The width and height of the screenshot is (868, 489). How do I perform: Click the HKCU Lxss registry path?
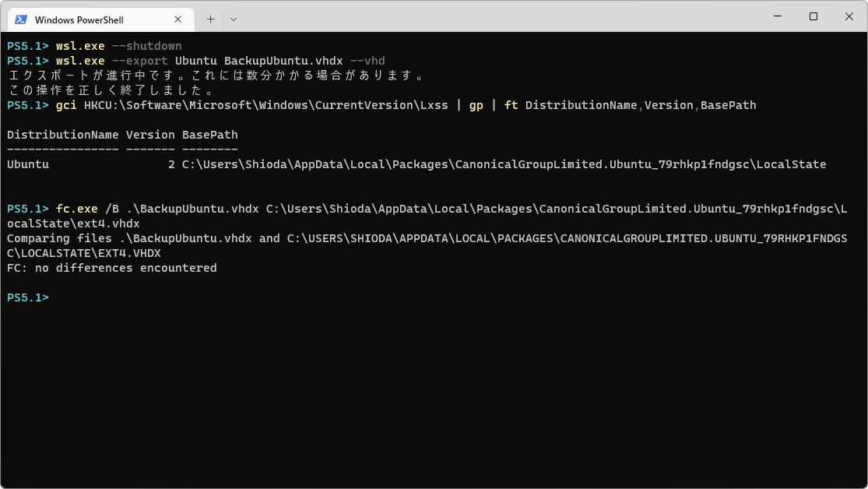265,105
